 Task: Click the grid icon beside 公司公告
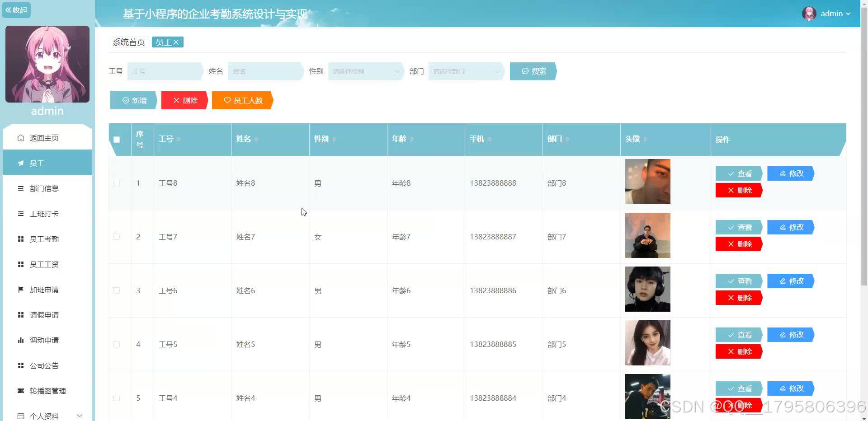click(21, 365)
